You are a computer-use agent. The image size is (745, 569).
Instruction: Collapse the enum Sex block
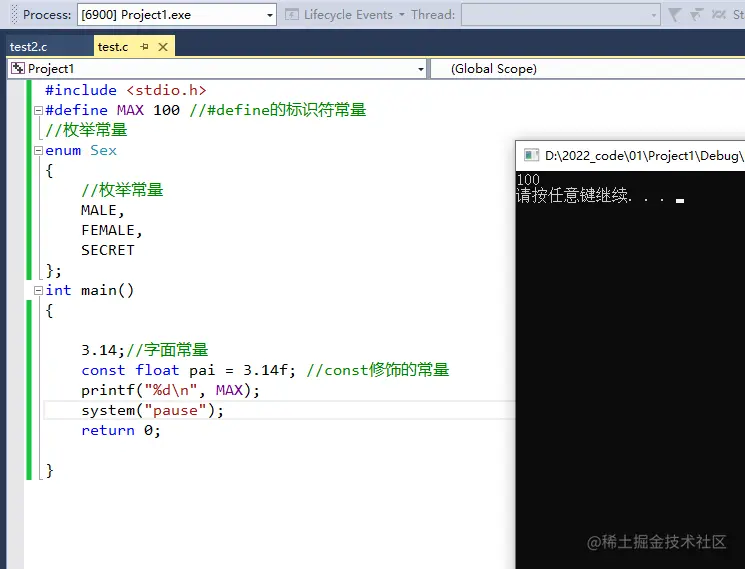[38, 151]
